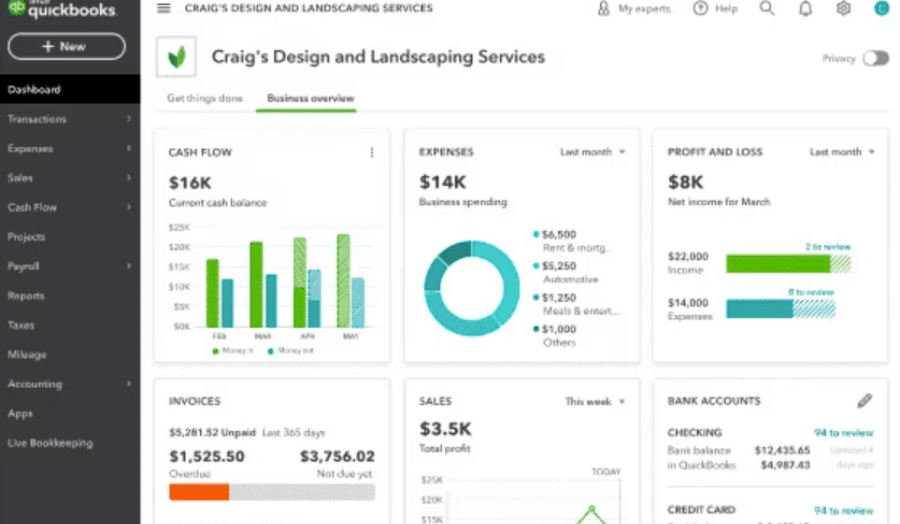Click the $1,250 Meals & entertainment entry
The width and height of the screenshot is (900, 524).
576,304
